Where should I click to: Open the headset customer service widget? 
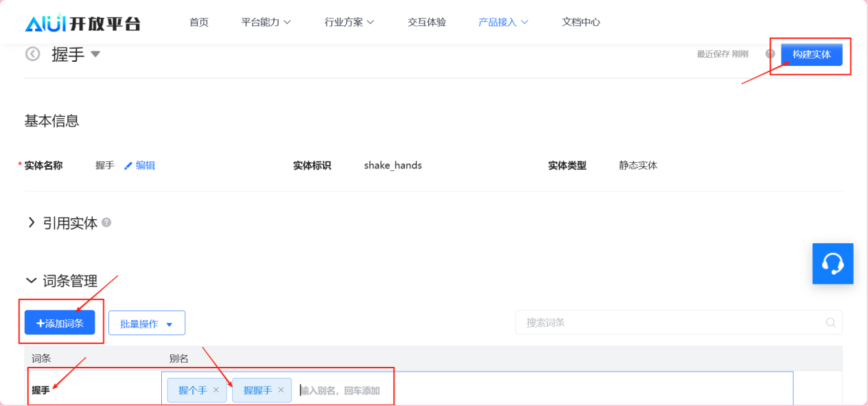point(832,263)
